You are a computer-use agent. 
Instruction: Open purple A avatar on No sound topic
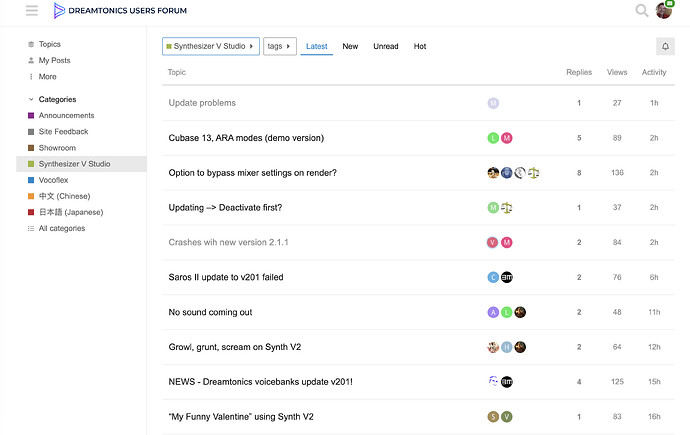[493, 312]
